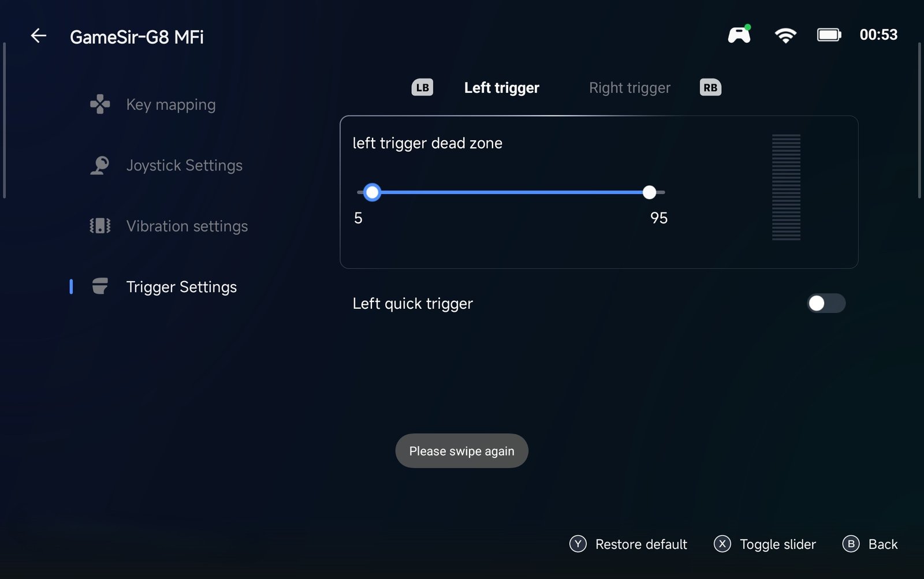
Task: Click the dead zone slider's lower handle
Action: pos(372,192)
